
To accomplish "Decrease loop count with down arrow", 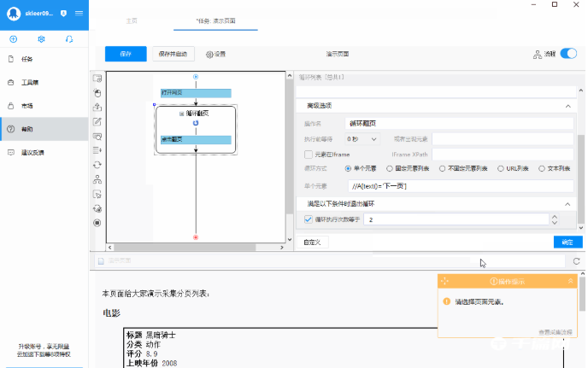I will point(555,222).
